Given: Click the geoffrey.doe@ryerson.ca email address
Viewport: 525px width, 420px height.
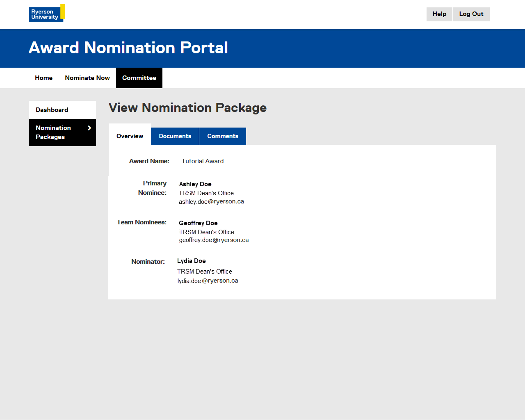Looking at the screenshot, I should (214, 240).
